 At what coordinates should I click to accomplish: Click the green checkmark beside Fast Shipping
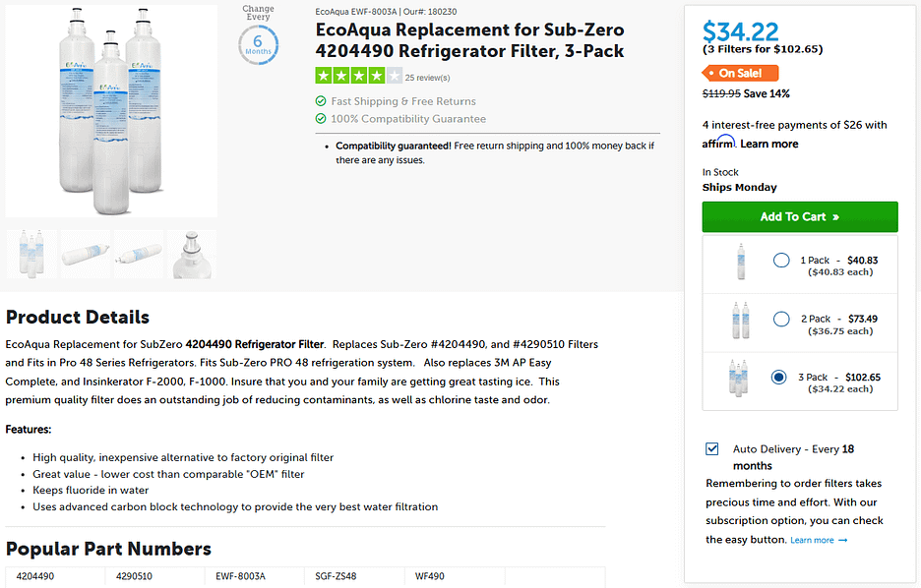[319, 101]
